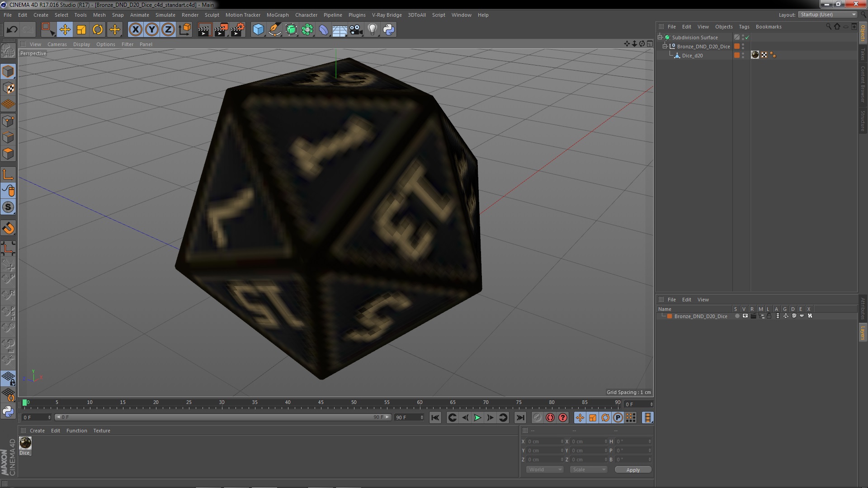Image resolution: width=868 pixels, height=488 pixels.
Task: Switch to Edges mode
Action: coord(8,137)
